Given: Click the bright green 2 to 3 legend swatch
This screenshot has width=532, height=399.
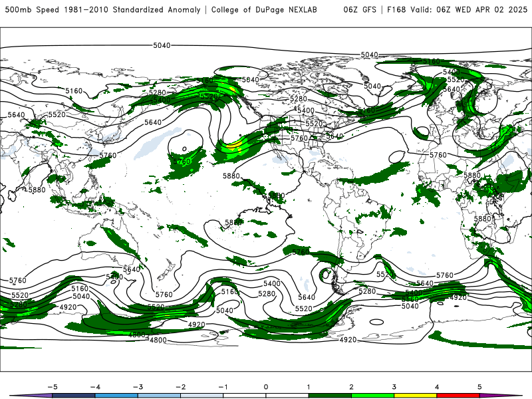Looking at the screenshot, I should pyautogui.click(x=372, y=396).
